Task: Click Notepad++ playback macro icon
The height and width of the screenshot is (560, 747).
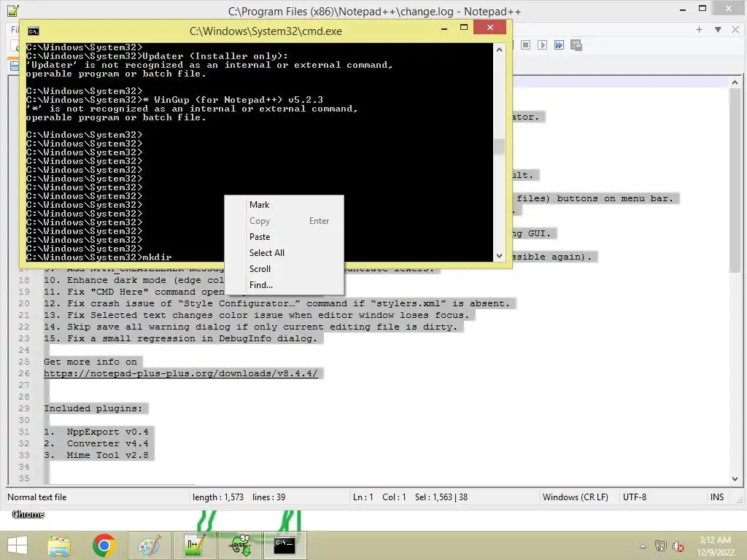Action: 542,44
